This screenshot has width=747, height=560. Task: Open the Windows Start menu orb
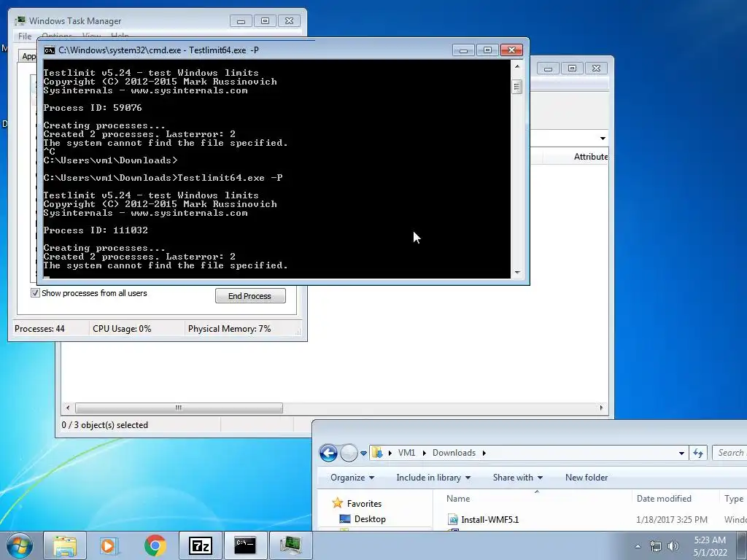(19, 545)
